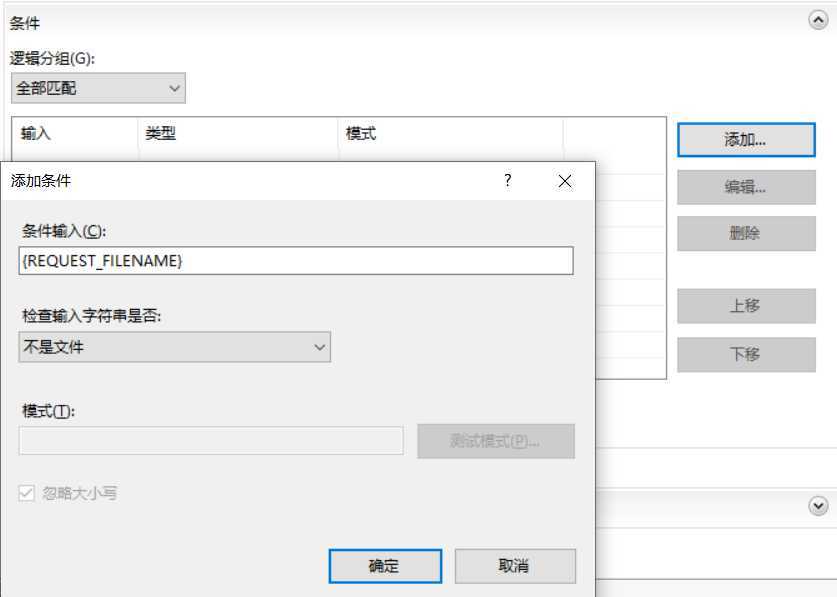
Task: Click the 下移 button
Action: pyautogui.click(x=746, y=354)
